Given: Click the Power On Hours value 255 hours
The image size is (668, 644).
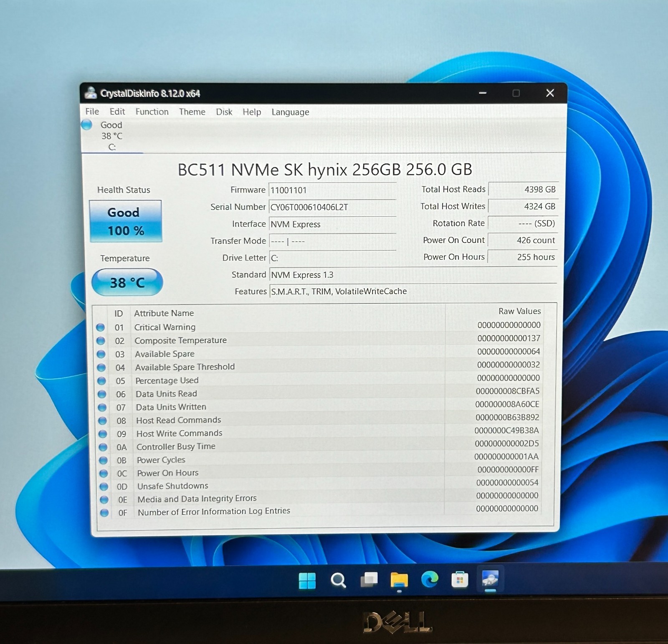Looking at the screenshot, I should coord(523,257).
